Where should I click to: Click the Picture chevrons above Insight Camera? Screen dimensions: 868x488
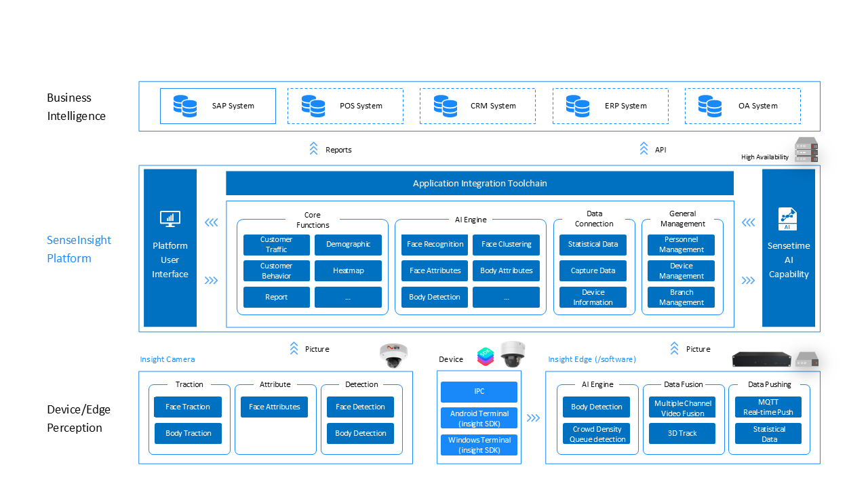294,348
